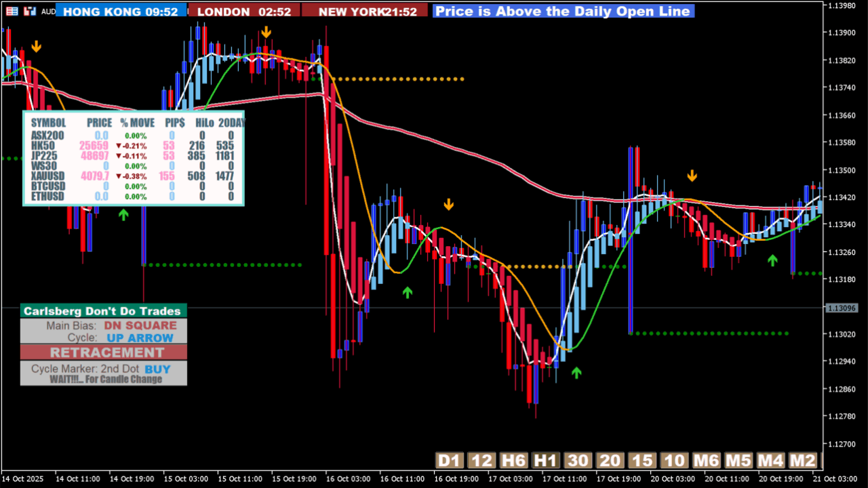Click the red RETRACEMENT status bar
Screen dimensions: 868x488
coord(104,352)
